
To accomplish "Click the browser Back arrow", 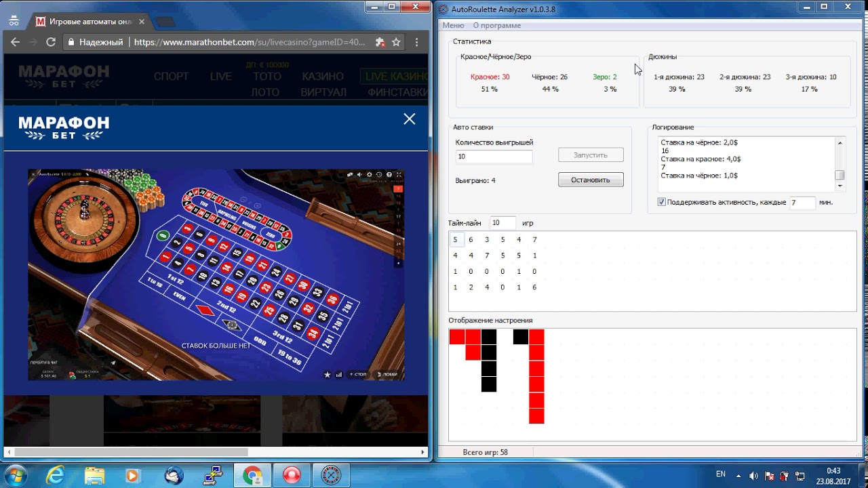I will click(14, 42).
